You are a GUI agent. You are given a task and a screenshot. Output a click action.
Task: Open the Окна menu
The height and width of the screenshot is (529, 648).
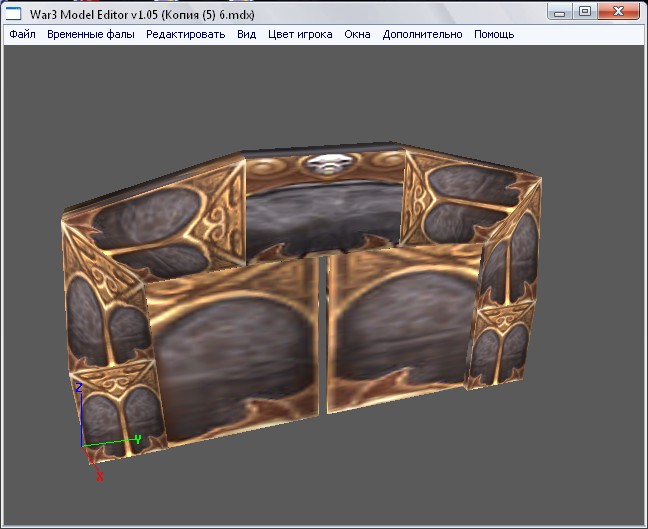coord(357,34)
